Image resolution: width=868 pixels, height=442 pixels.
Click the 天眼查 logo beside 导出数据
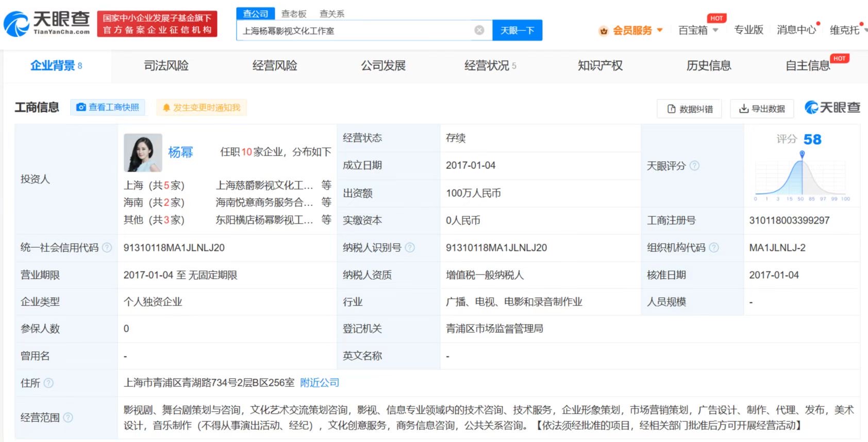(832, 108)
